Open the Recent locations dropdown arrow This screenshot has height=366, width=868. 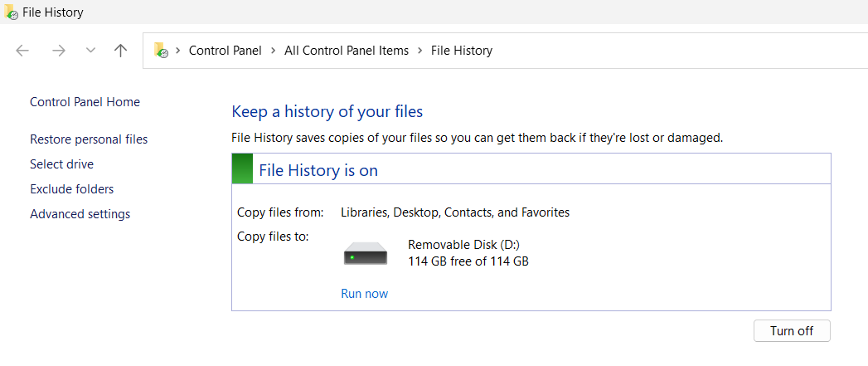click(x=90, y=51)
